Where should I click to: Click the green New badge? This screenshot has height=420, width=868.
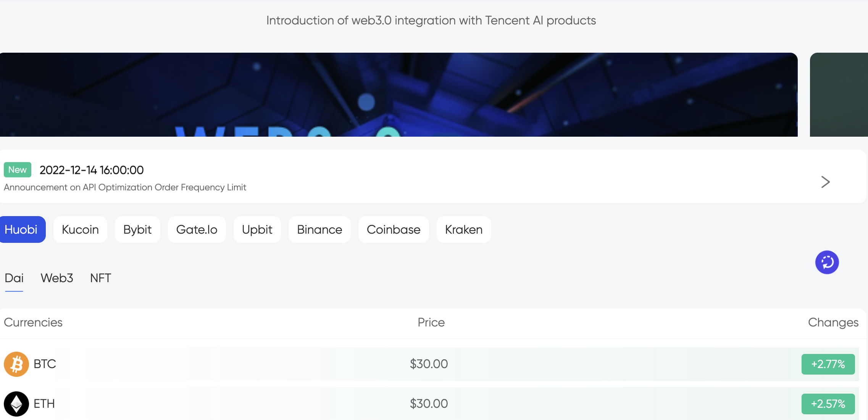click(x=18, y=170)
